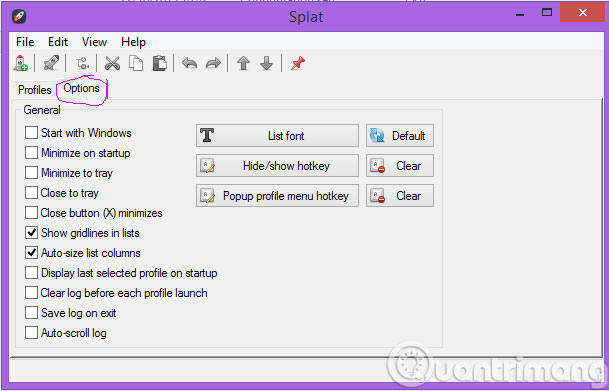
Task: Check the Minimize to tray option
Action: pos(31,173)
